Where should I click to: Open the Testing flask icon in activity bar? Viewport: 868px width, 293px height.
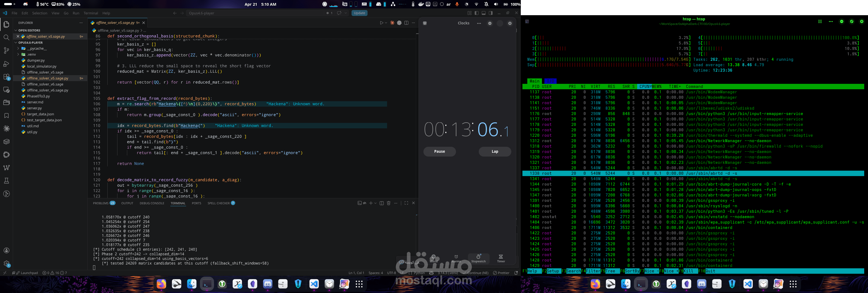(7, 181)
